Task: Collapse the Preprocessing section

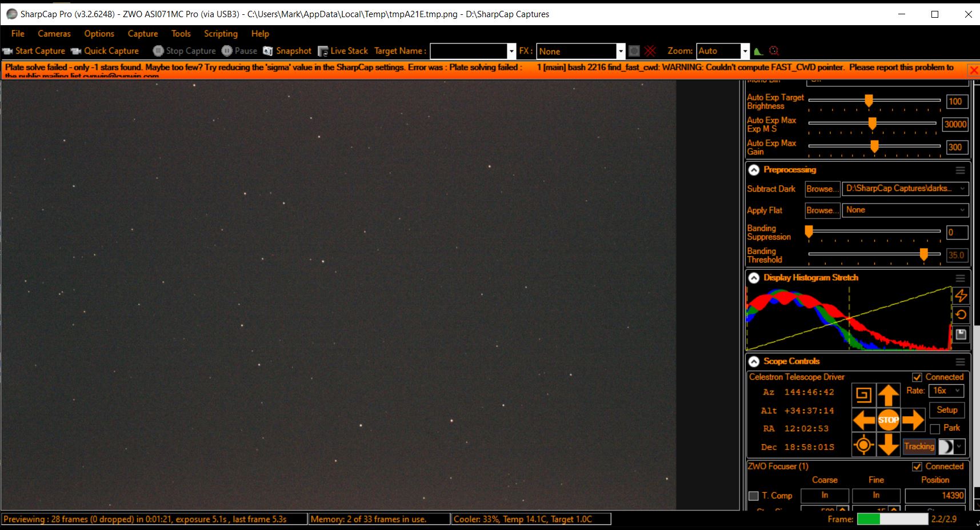Action: click(x=754, y=170)
